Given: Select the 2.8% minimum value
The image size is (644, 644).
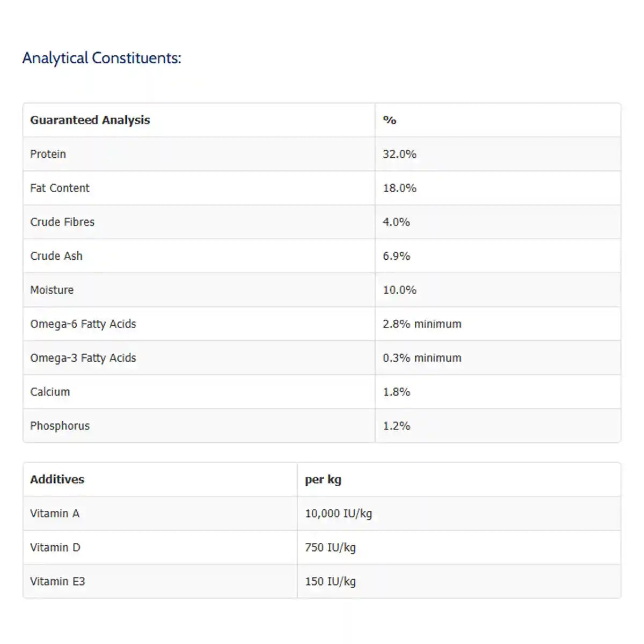Looking at the screenshot, I should point(422,324).
